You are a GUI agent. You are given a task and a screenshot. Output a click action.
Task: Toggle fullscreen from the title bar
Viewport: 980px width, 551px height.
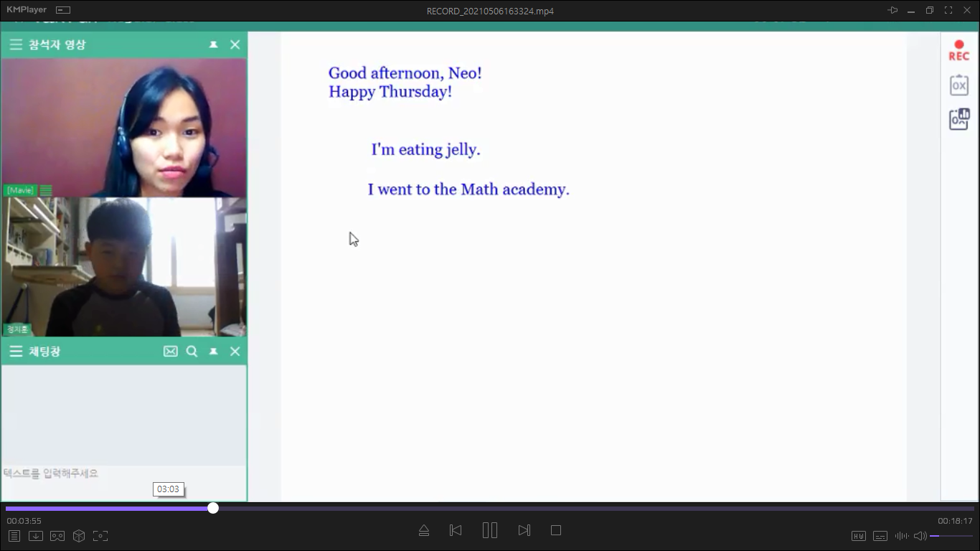[x=948, y=10]
